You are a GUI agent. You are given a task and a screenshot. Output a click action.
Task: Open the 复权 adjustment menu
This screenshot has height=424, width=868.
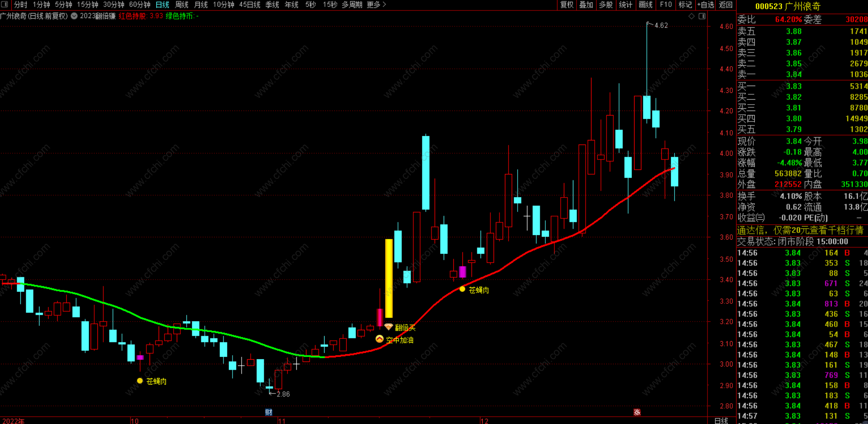pos(567,5)
